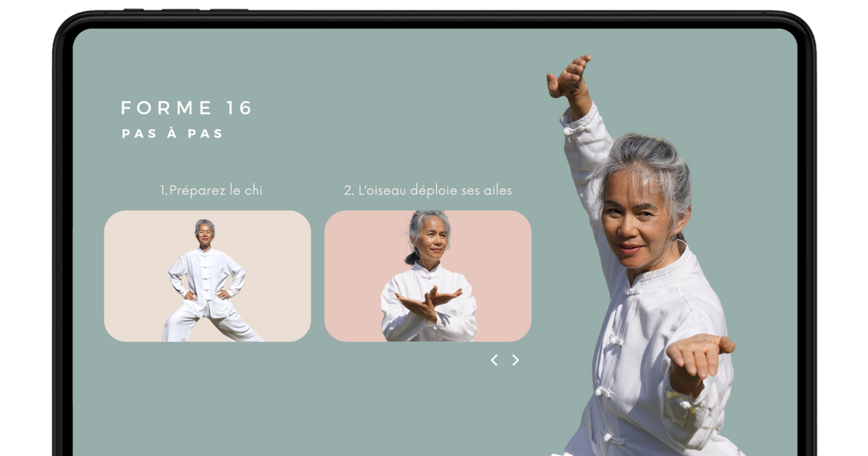Image resolution: width=868 pixels, height=456 pixels.
Task: Open the L'oiseau déploie ses ailes image
Action: [x=428, y=276]
